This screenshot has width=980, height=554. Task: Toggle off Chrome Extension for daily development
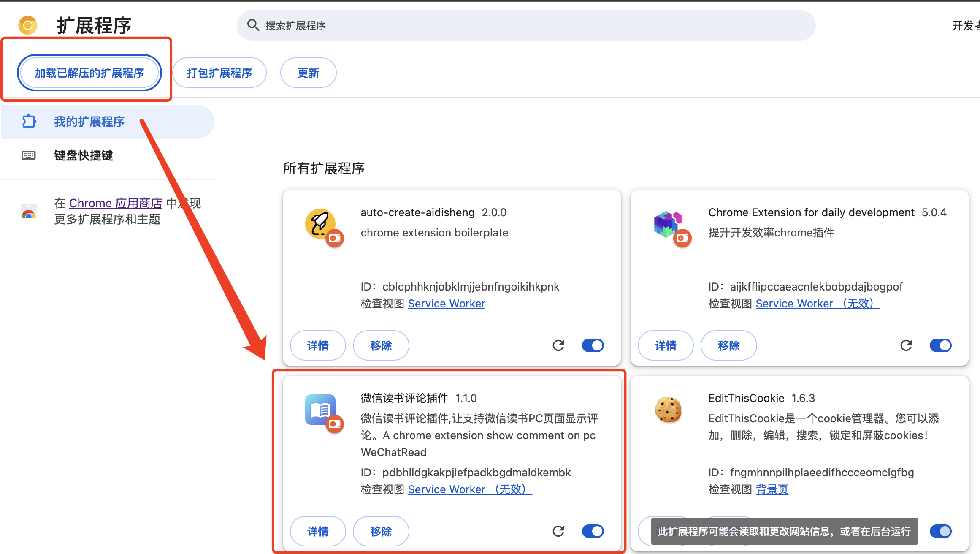click(x=940, y=345)
